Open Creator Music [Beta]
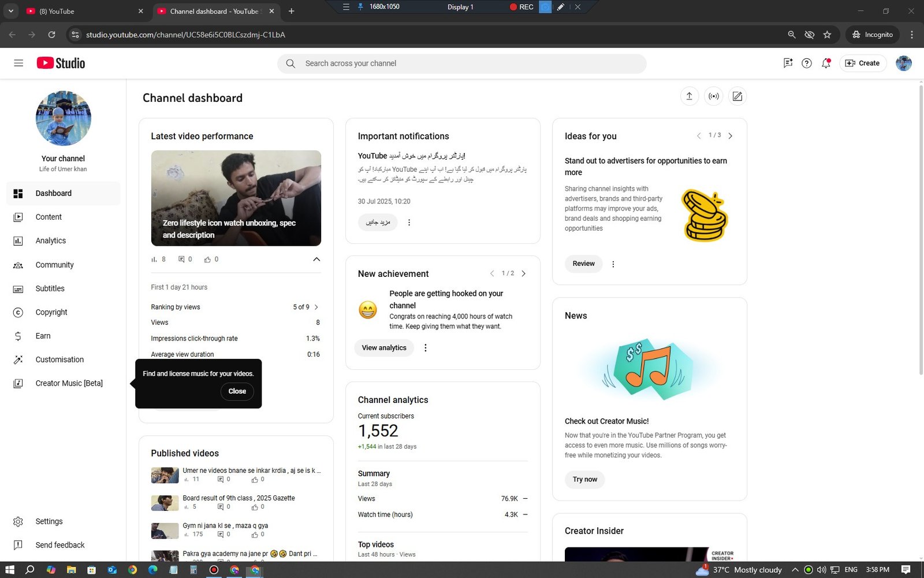The height and width of the screenshot is (578, 924). (x=64, y=383)
